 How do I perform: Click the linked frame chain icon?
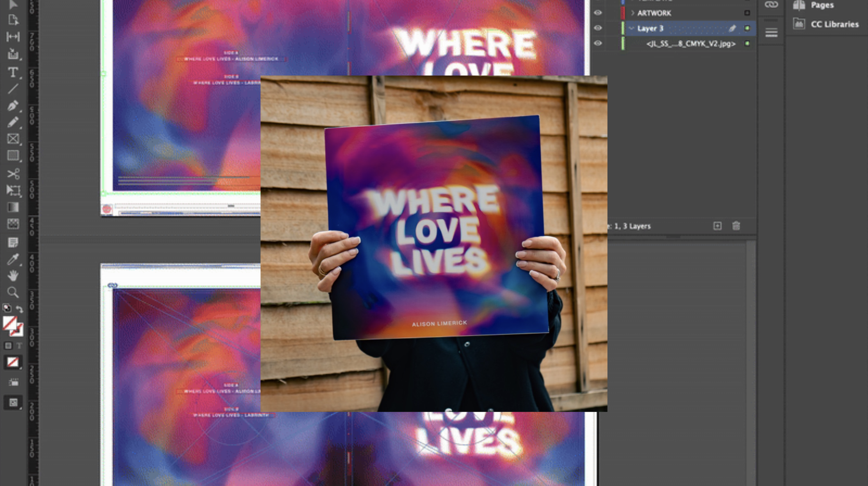coord(112,285)
